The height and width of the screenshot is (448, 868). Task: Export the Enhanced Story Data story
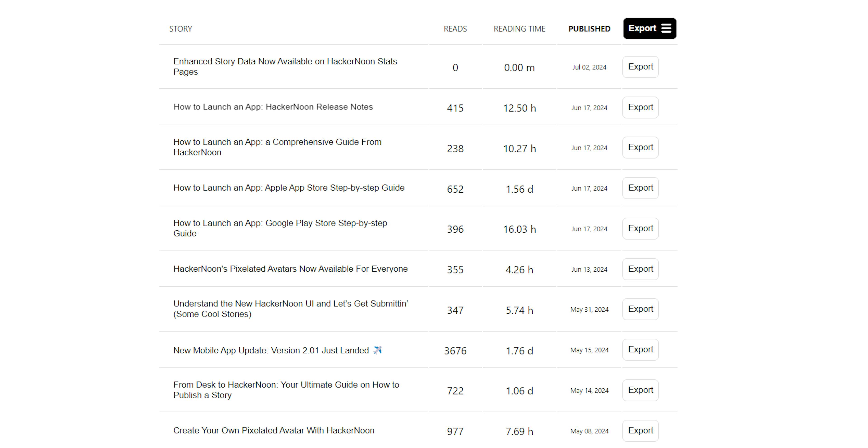tap(640, 67)
